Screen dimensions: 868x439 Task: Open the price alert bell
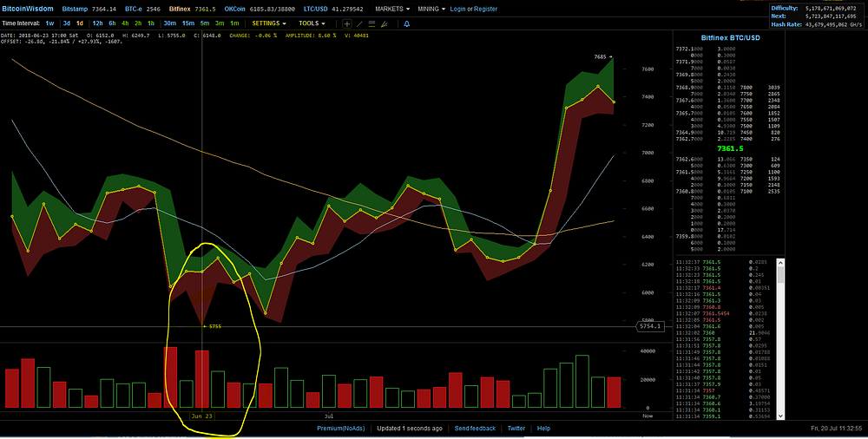407,23
